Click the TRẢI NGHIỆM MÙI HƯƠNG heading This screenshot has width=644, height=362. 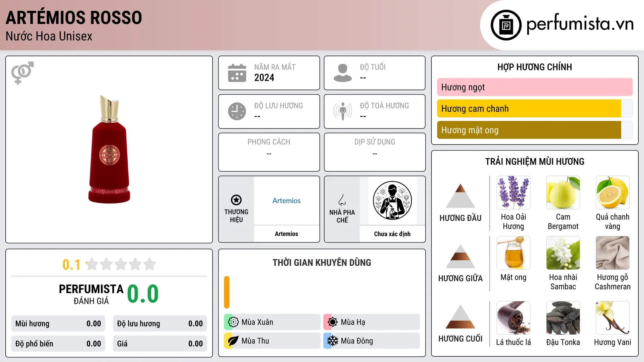tap(535, 162)
